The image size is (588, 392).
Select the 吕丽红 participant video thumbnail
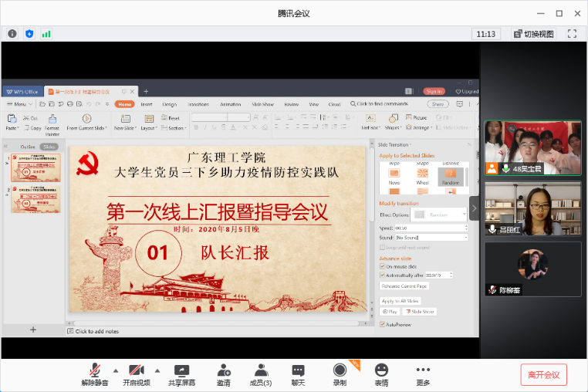(533, 209)
